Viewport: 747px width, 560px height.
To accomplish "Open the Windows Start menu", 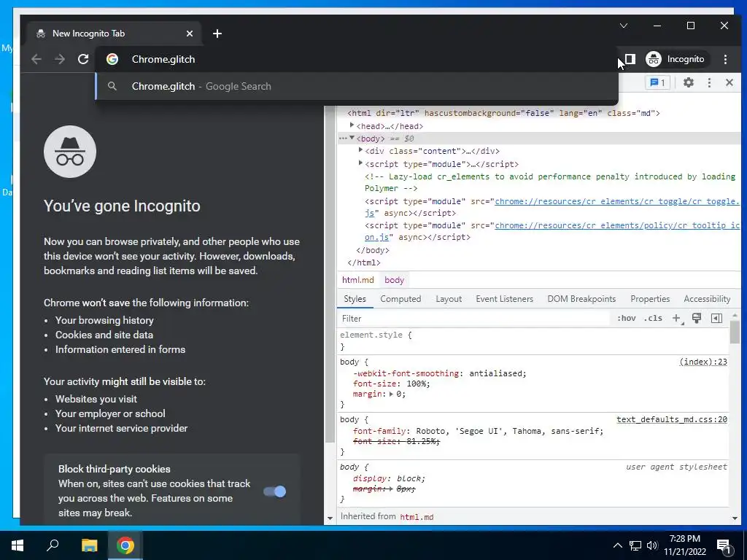I will click(18, 545).
